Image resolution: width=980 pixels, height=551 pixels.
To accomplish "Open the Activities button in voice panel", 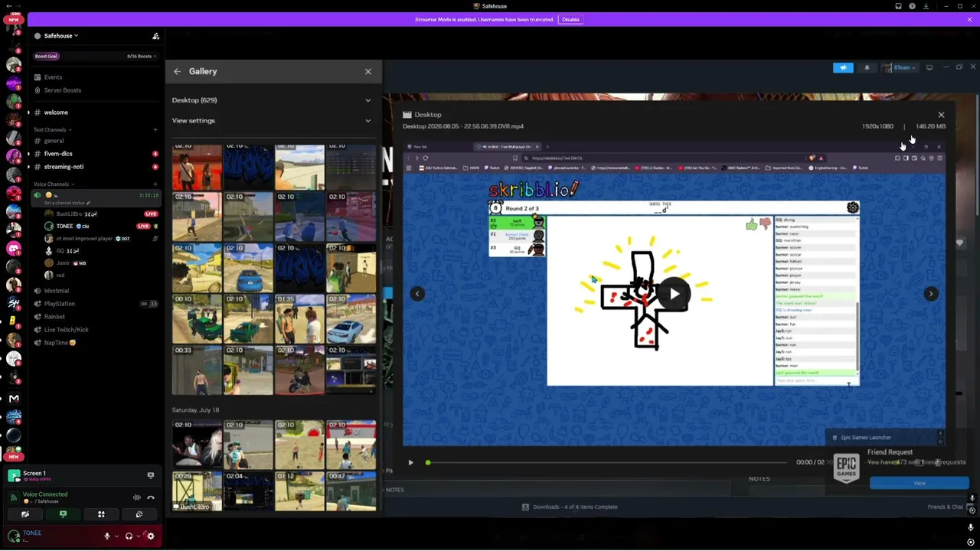I will coord(101,514).
